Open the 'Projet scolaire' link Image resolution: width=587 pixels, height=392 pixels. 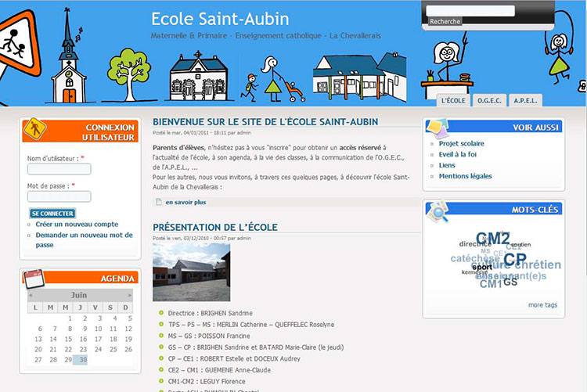click(x=461, y=143)
